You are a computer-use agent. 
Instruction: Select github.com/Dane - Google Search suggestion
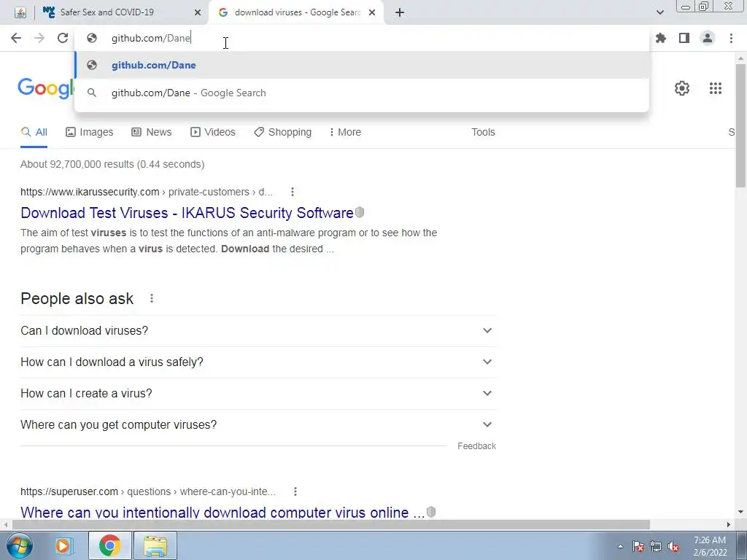[362, 93]
